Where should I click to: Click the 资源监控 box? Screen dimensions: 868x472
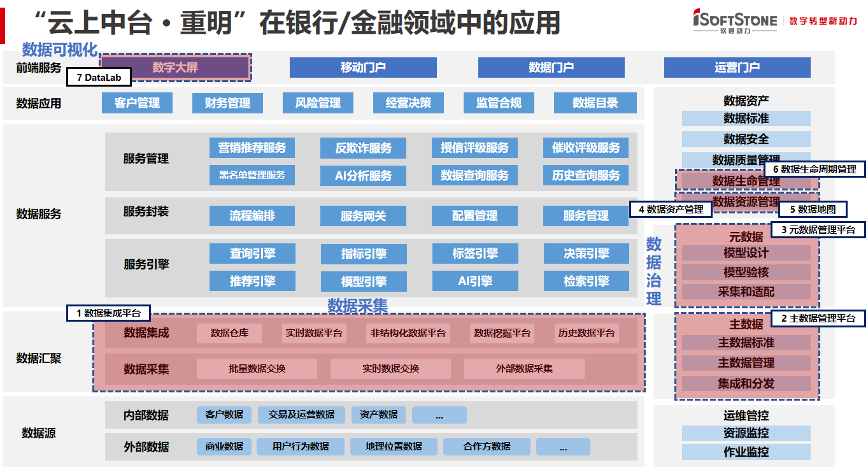click(746, 433)
